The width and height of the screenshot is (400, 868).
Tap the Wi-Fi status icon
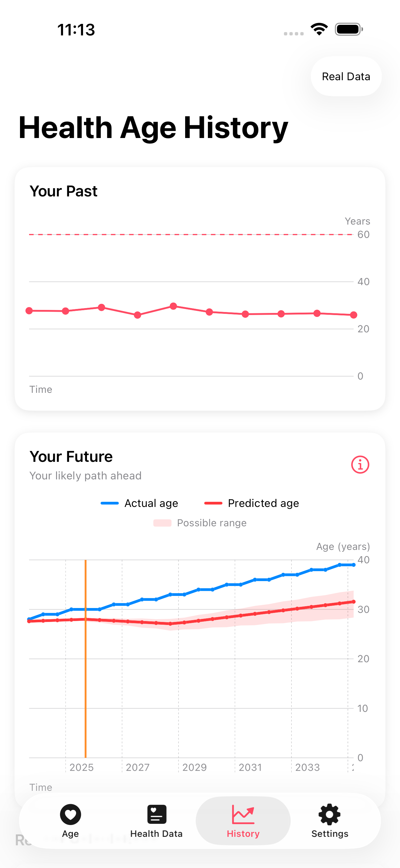pyautogui.click(x=319, y=29)
